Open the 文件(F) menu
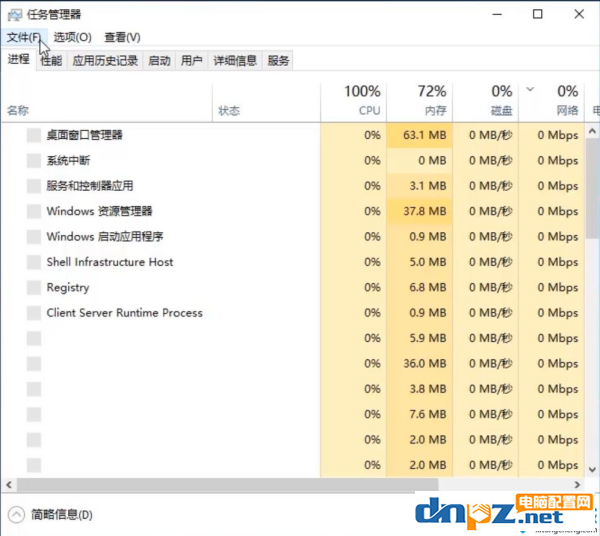The width and height of the screenshot is (600, 536). tap(24, 37)
